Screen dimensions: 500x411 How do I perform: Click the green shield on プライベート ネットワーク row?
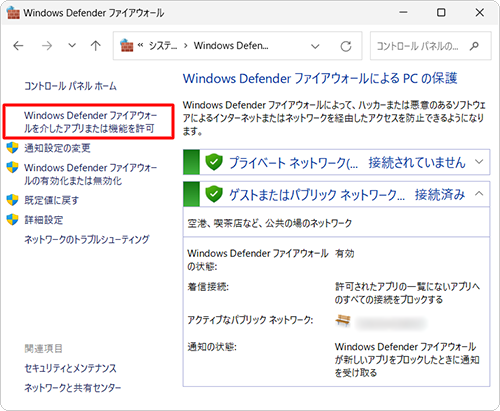tap(214, 162)
